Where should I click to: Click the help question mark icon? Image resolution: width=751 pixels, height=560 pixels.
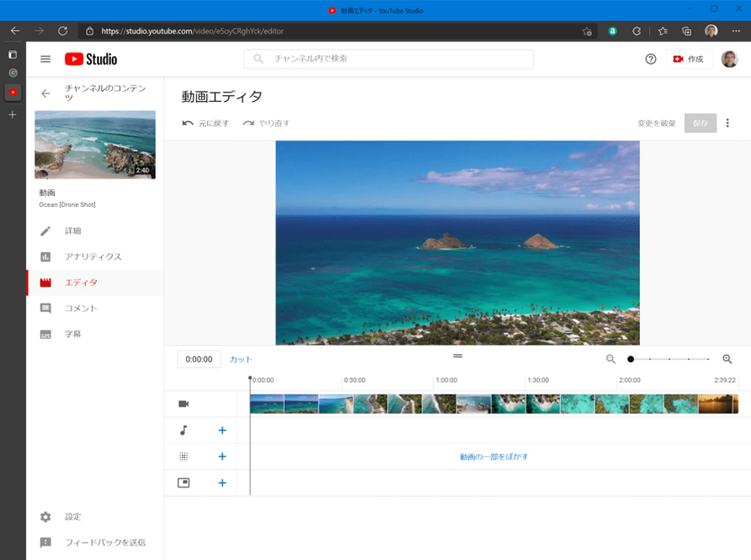coord(651,59)
